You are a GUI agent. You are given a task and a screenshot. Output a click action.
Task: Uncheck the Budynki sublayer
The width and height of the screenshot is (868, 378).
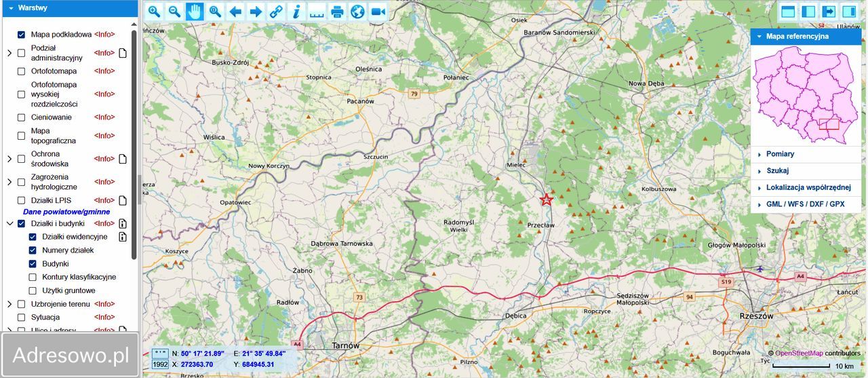[33, 263]
